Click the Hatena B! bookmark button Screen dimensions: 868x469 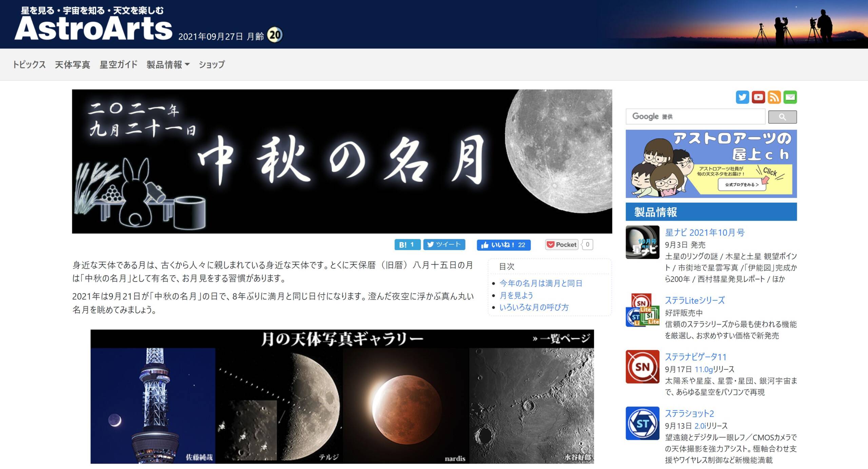coord(407,245)
